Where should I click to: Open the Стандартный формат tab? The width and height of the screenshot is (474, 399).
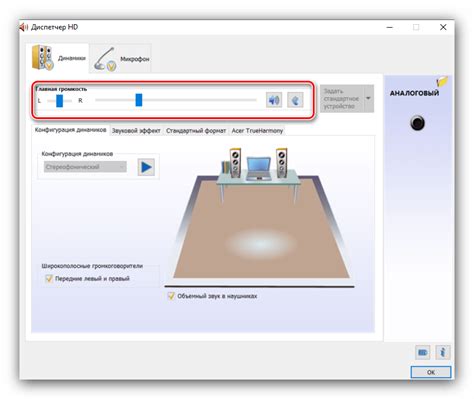(x=196, y=131)
